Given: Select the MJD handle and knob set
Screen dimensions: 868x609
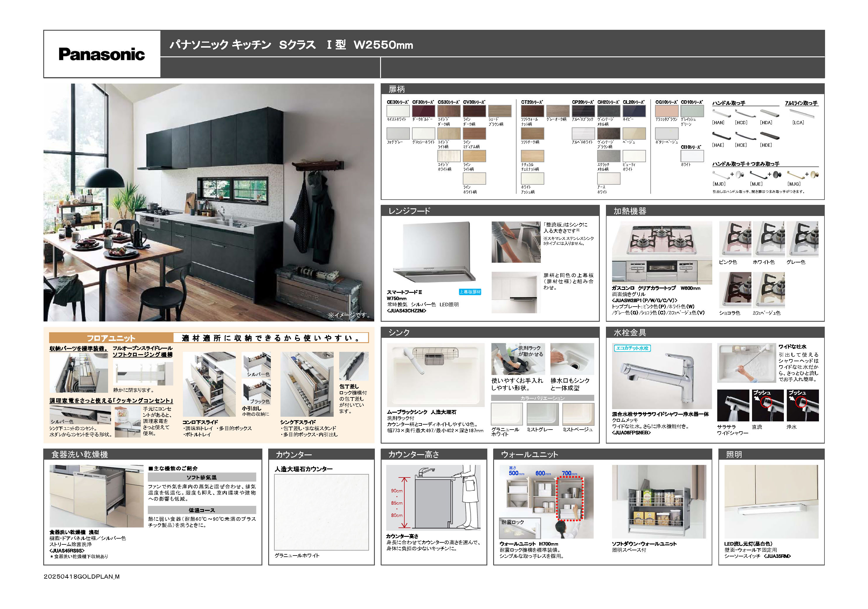Looking at the screenshot, I should [x=728, y=175].
